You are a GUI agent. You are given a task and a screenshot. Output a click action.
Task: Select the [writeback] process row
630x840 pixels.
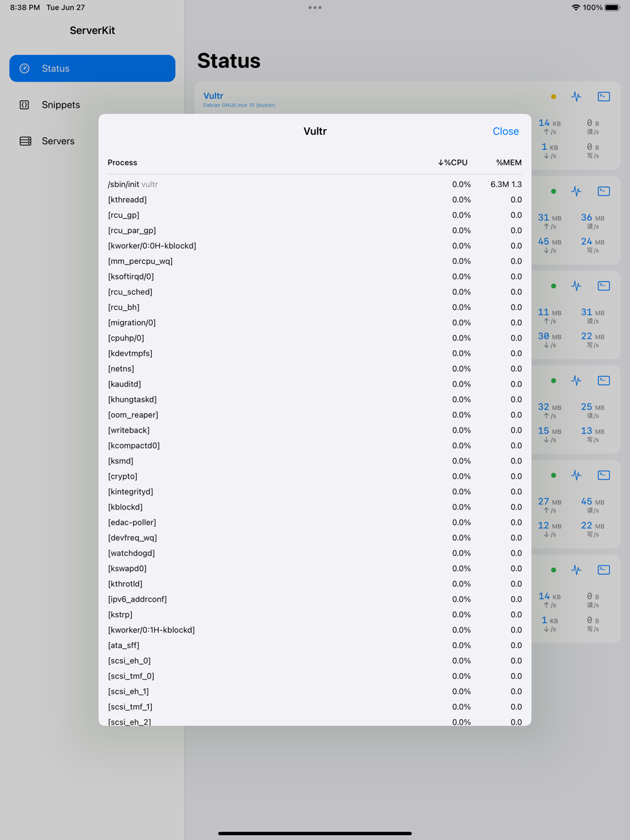(x=315, y=430)
